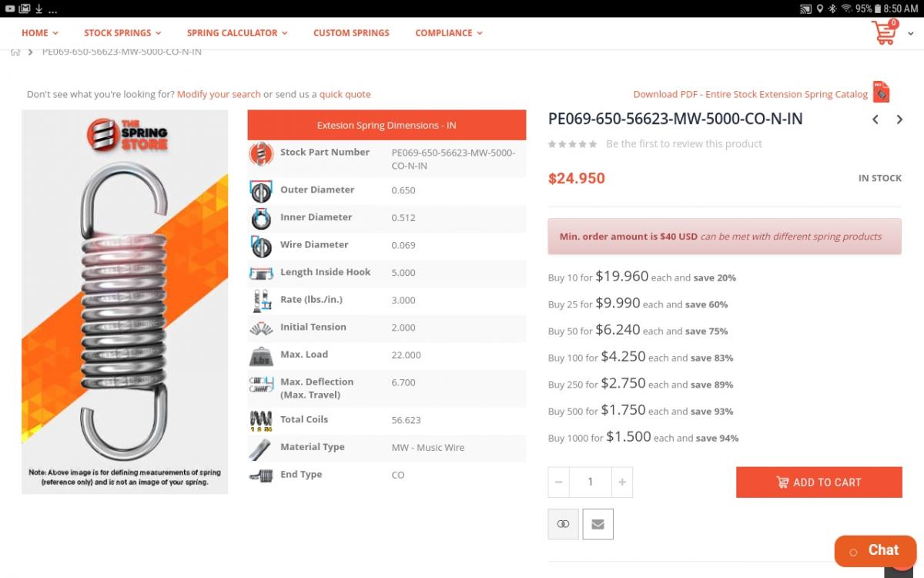Screen dimensions: 924x578
Task: Click the home breadcrumb icon
Action: pos(15,52)
